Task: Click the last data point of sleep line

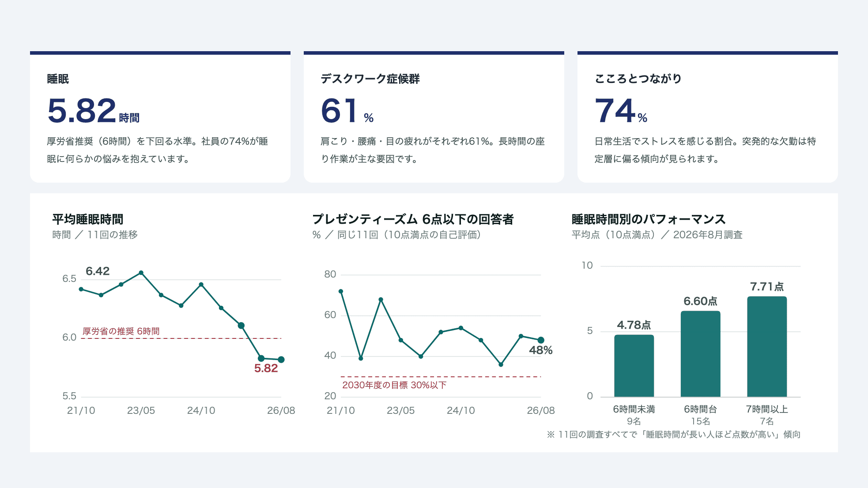Action: 281,360
